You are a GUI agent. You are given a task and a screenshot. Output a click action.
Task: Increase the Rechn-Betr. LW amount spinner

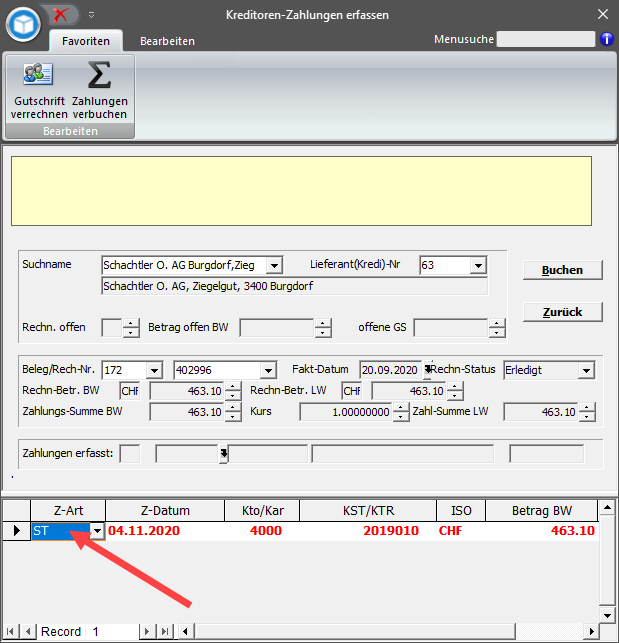[455, 387]
